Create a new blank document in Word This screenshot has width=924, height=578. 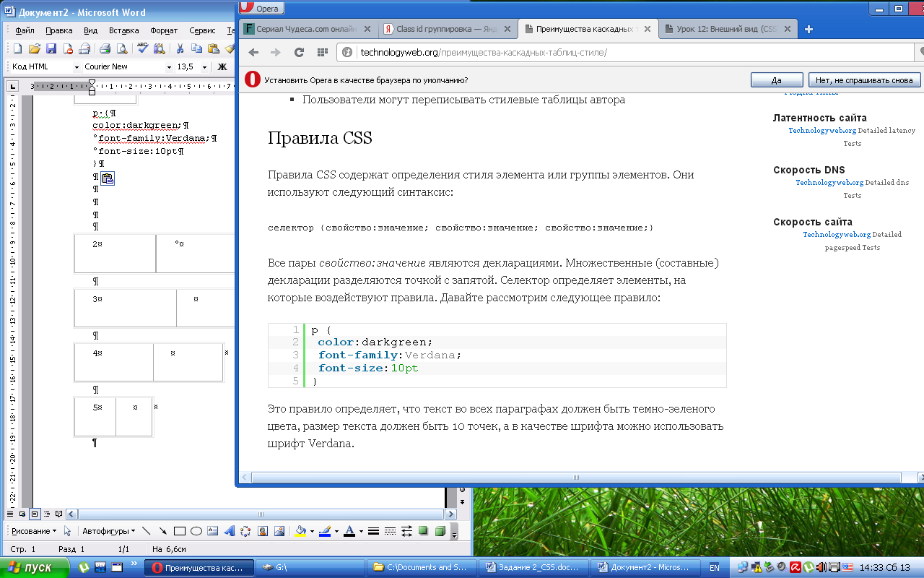click(x=18, y=48)
